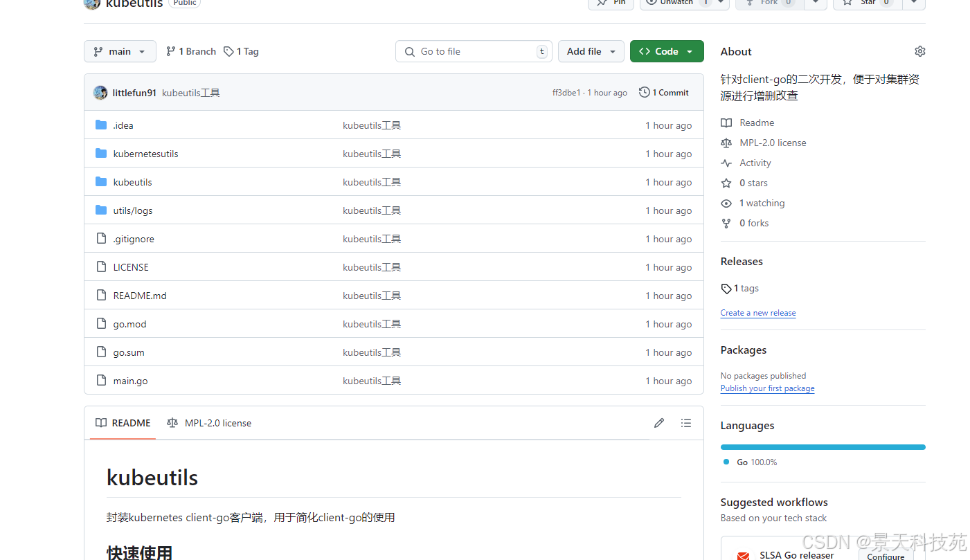970x560 pixels.
Task: Click Configure on SLSA Go releaser
Action: tap(886, 556)
